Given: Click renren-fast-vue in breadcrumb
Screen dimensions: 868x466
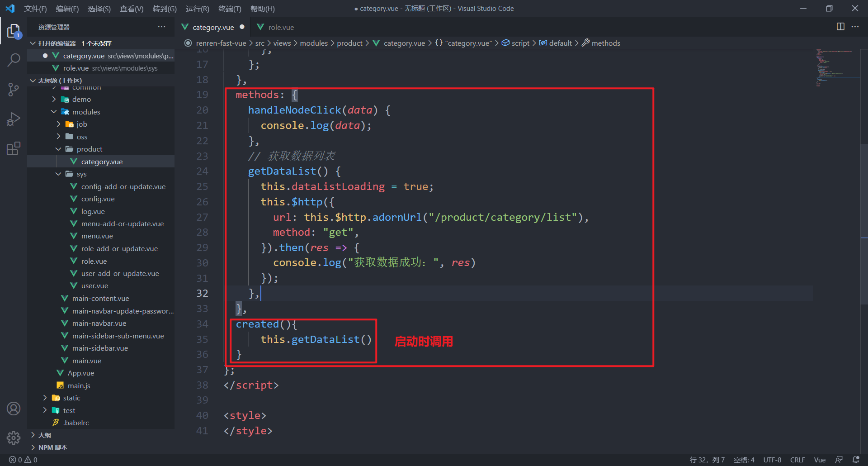Looking at the screenshot, I should 221,43.
